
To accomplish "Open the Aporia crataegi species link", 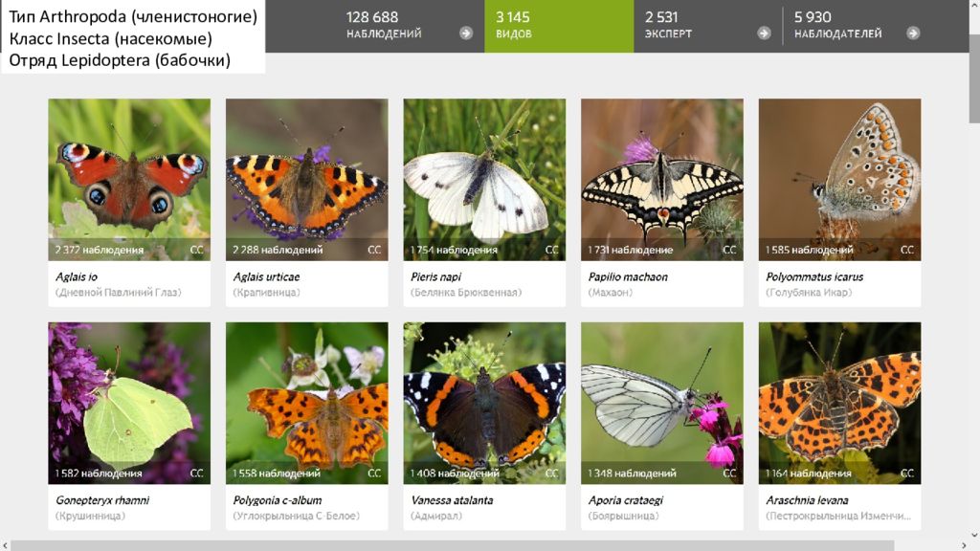I will click(625, 500).
